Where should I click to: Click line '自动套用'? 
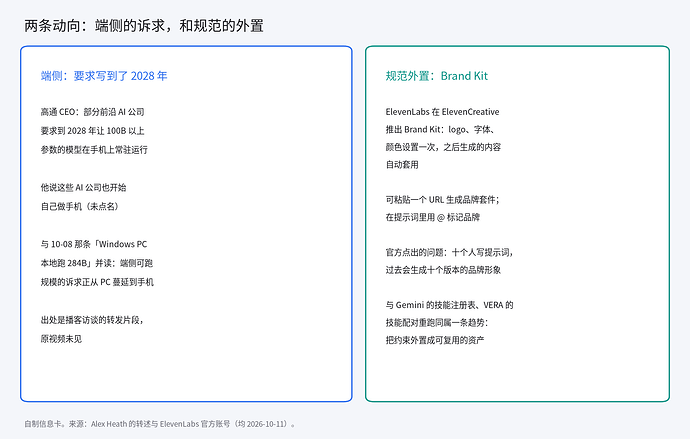[402, 165]
